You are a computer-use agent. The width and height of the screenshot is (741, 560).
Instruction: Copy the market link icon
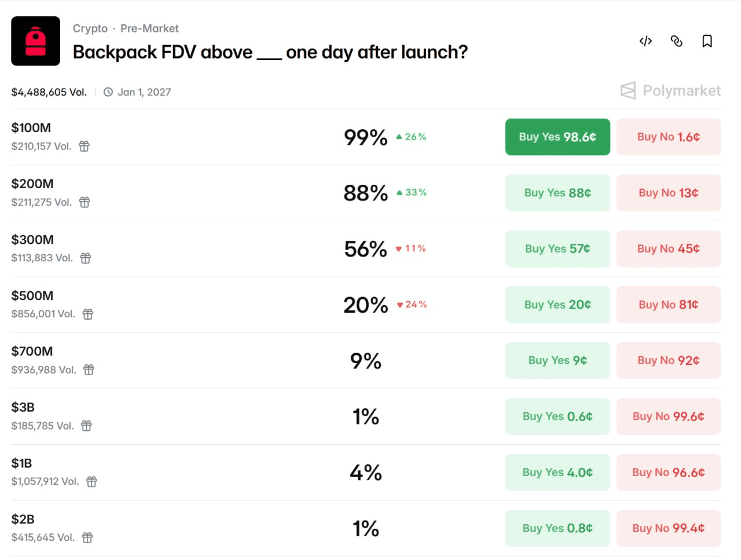(x=676, y=41)
